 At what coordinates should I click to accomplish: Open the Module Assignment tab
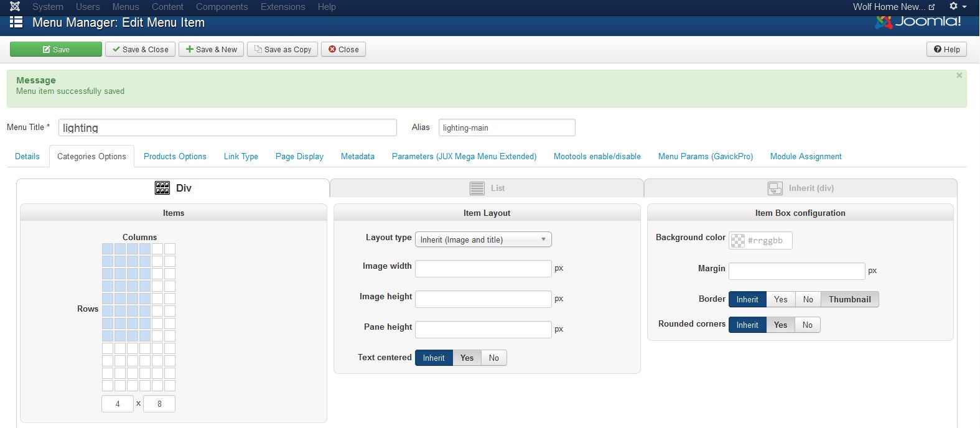point(806,156)
